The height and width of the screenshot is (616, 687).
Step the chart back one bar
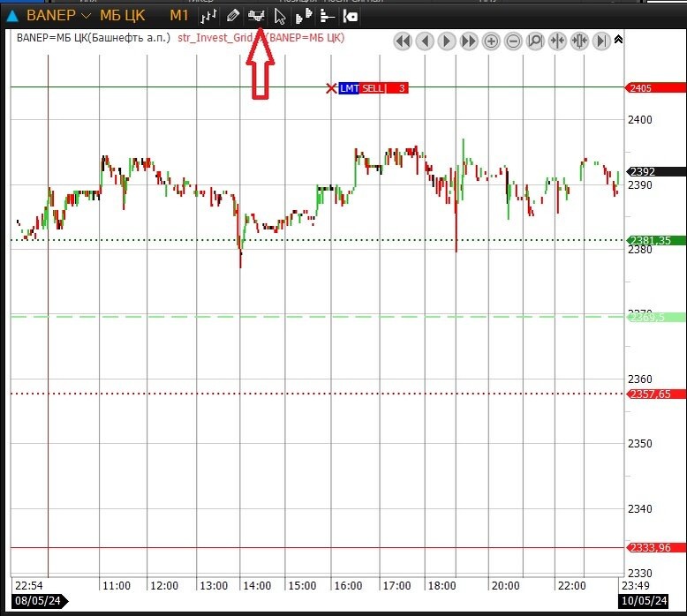point(425,41)
